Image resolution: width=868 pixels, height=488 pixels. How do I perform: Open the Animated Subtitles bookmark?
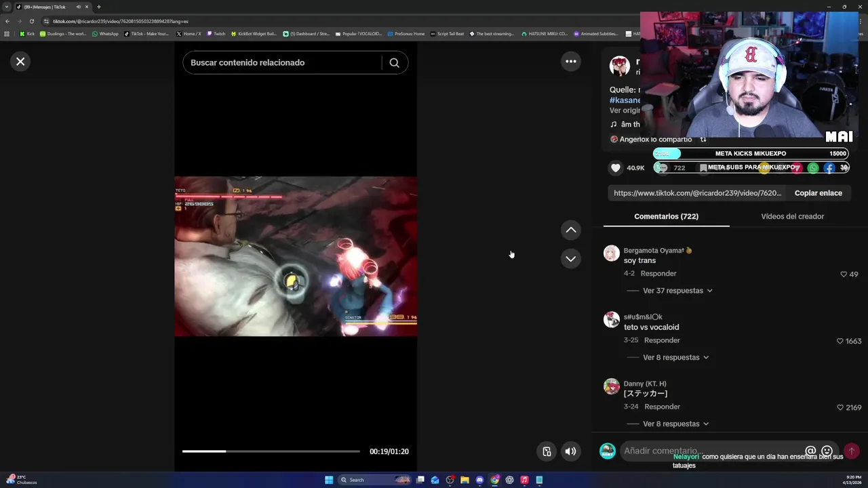coord(596,33)
